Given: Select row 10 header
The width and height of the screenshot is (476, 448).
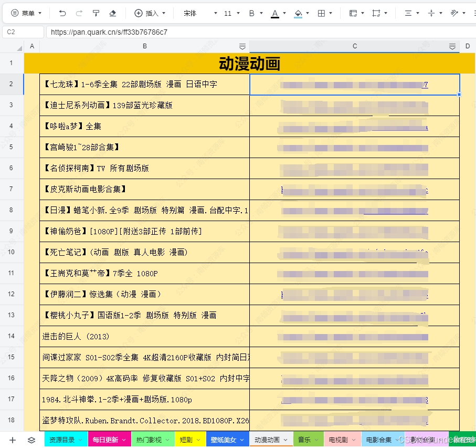Looking at the screenshot, I should (x=12, y=252).
